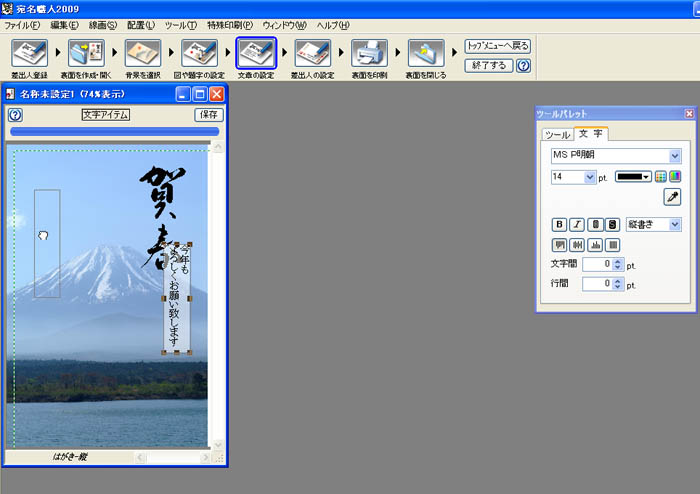Viewport: 700px width, 494px height.
Task: Open the black text color swatch
Action: (x=632, y=177)
